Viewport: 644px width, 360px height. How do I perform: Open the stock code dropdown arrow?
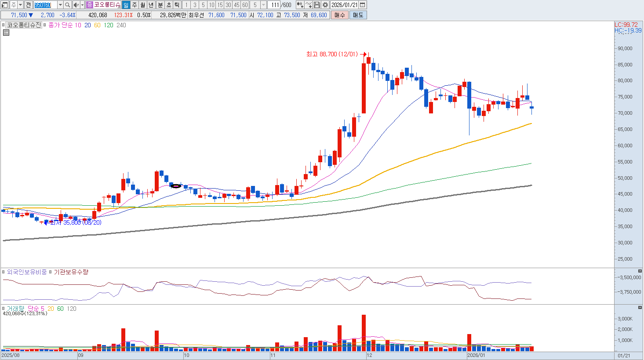click(x=60, y=5)
